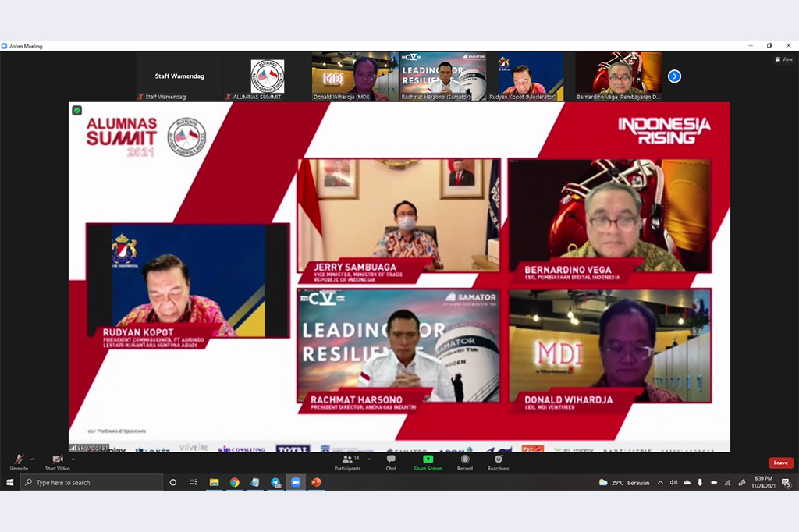Open the Reactions menu
The image size is (799, 532).
498,460
